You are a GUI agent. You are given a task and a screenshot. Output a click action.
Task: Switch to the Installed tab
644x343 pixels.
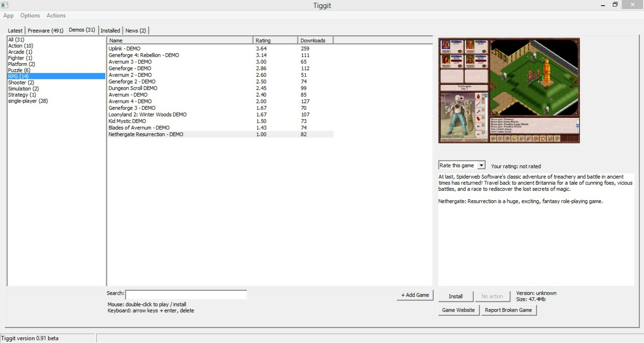point(110,30)
